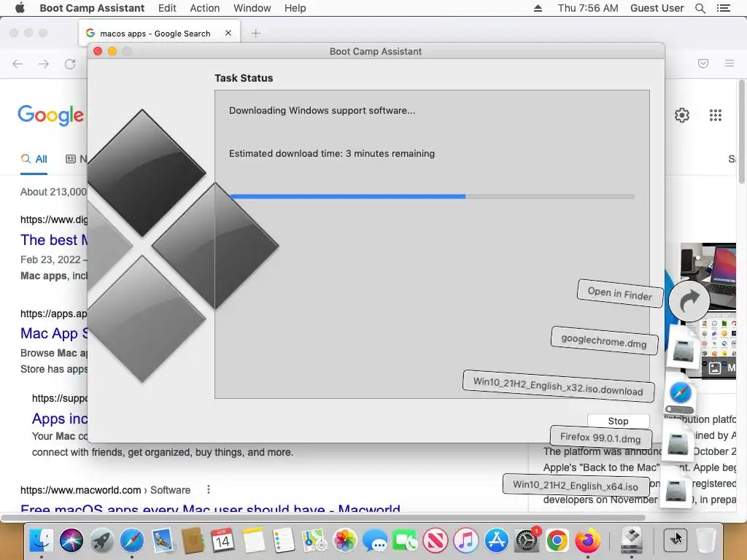This screenshot has width=747, height=560.
Task: Open Apple menu
Action: point(20,8)
